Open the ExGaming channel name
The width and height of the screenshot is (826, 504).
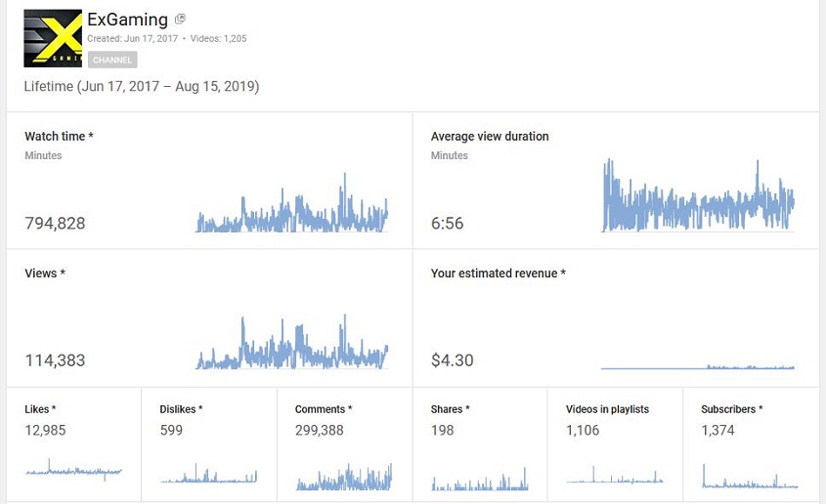click(127, 20)
